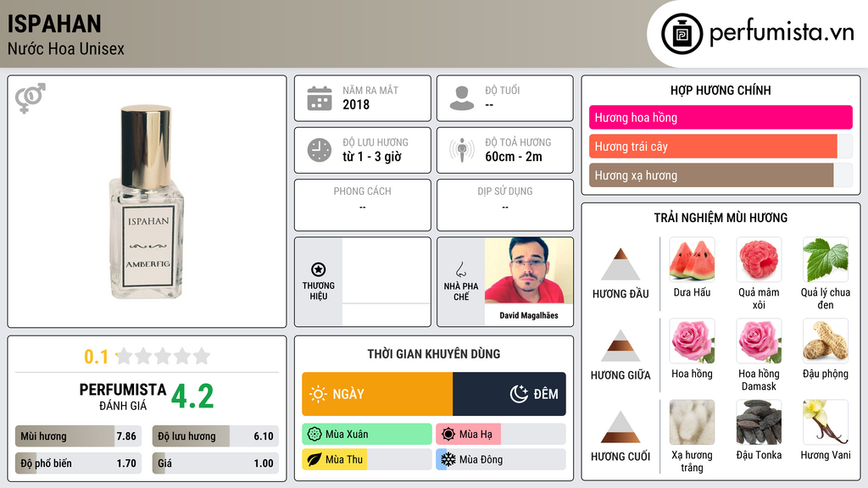Select the Hương Vani vanilla image

coord(826,422)
